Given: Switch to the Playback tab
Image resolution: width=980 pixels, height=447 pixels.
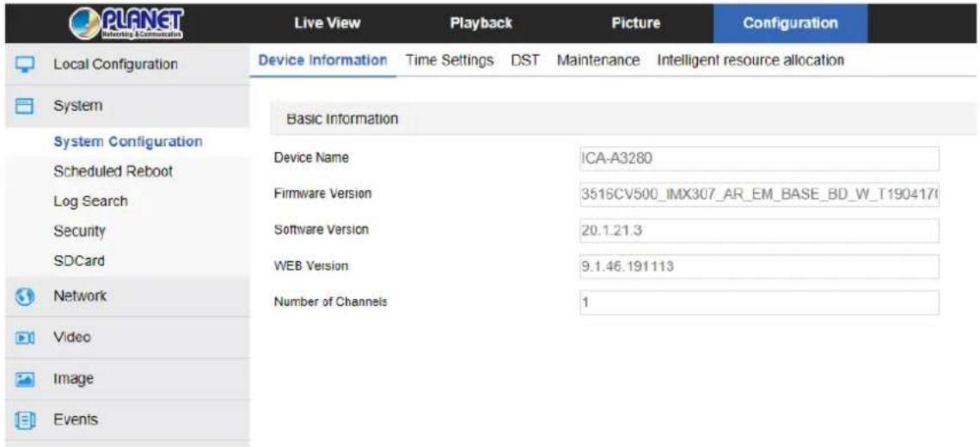Looking at the screenshot, I should click(481, 23).
